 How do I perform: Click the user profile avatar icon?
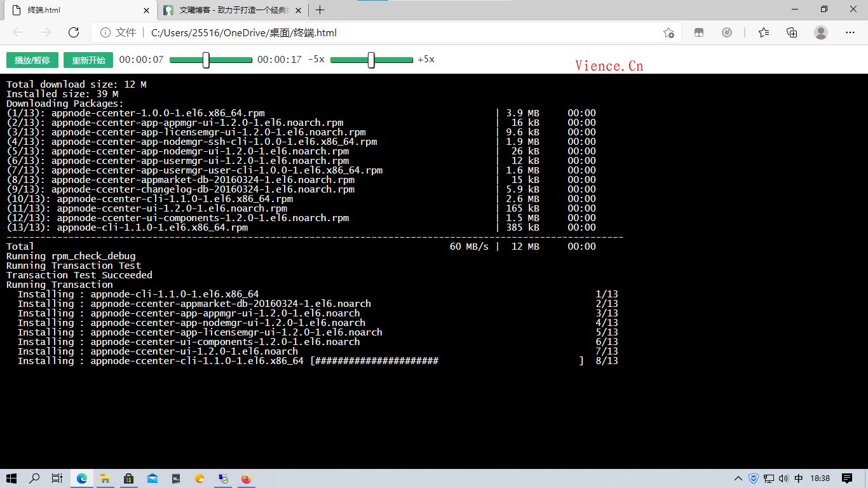[x=821, y=32]
